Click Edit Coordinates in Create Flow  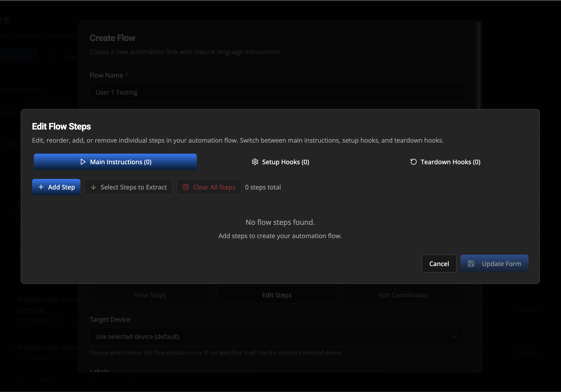[403, 295]
